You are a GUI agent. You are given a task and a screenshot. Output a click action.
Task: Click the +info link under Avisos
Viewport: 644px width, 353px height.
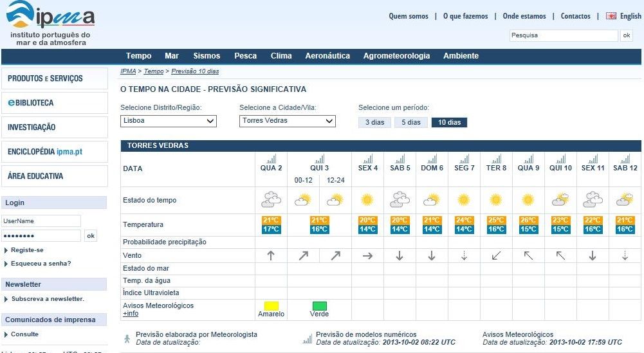pos(131,314)
